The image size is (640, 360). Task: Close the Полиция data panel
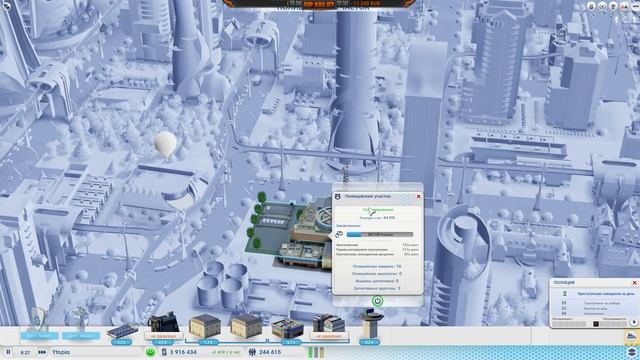coord(634,282)
